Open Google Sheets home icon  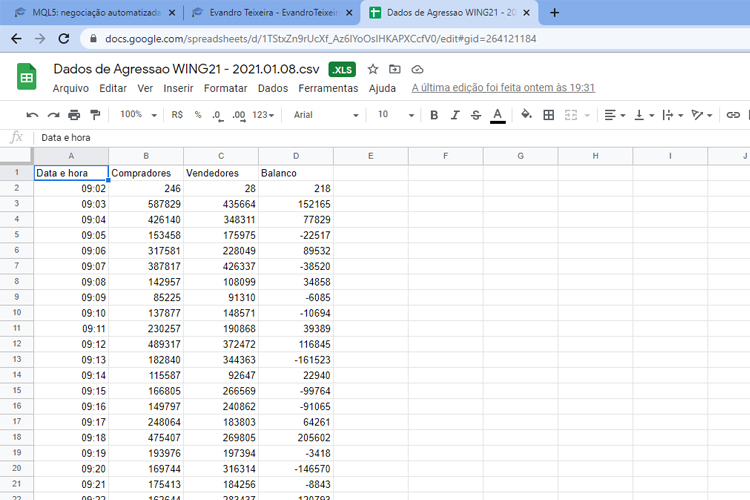pyautogui.click(x=27, y=77)
